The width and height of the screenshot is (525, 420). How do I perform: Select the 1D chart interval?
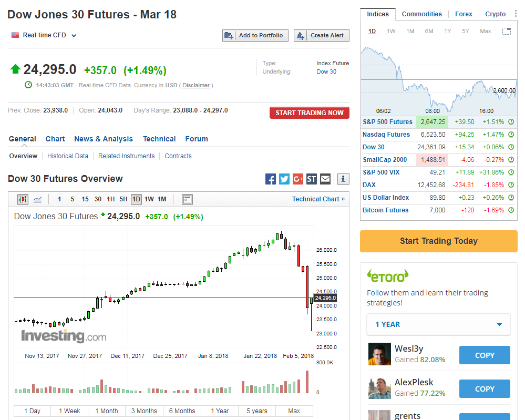click(x=136, y=199)
